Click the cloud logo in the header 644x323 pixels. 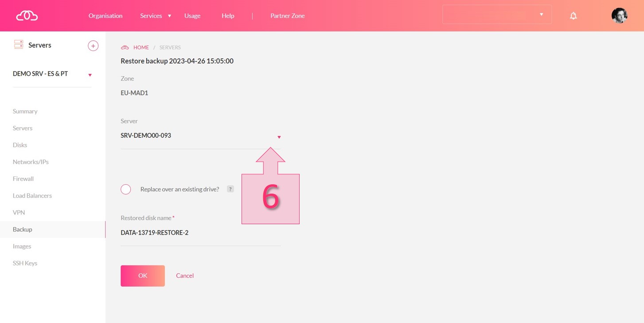click(27, 16)
